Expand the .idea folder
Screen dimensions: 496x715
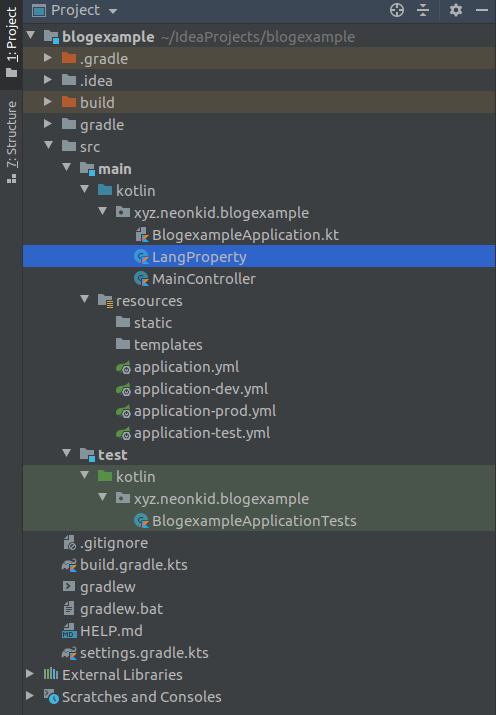48,80
